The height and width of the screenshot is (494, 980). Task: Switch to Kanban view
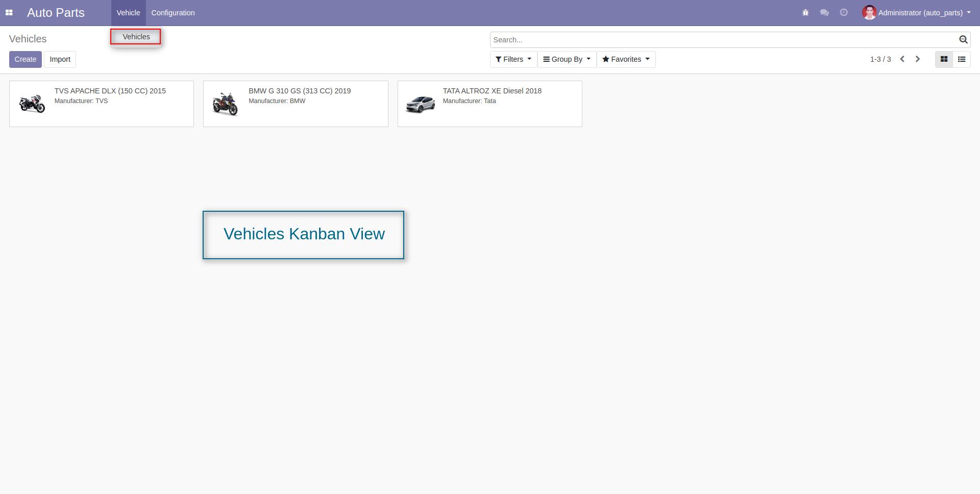coord(944,59)
